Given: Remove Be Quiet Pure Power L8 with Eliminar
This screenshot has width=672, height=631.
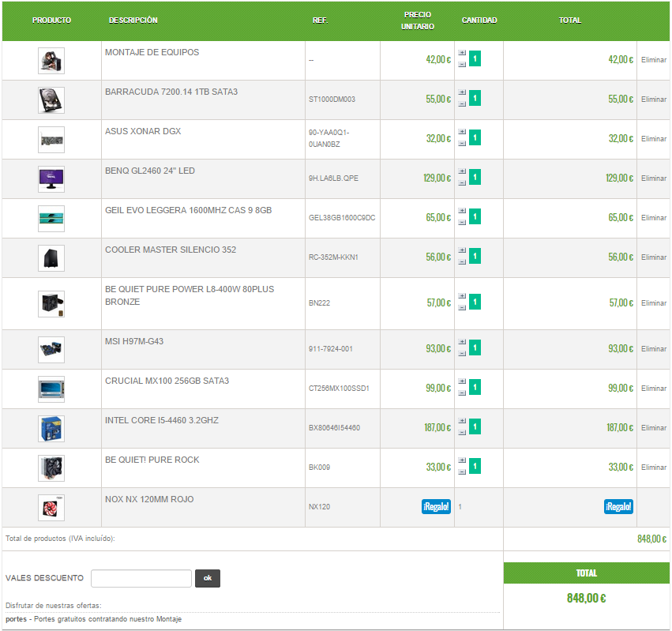Looking at the screenshot, I should [x=654, y=303].
